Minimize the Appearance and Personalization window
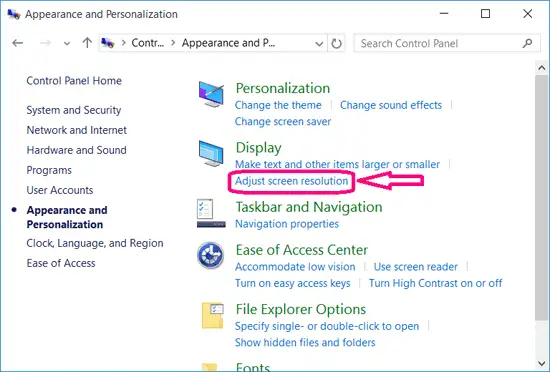This screenshot has height=372, width=550. click(x=444, y=14)
